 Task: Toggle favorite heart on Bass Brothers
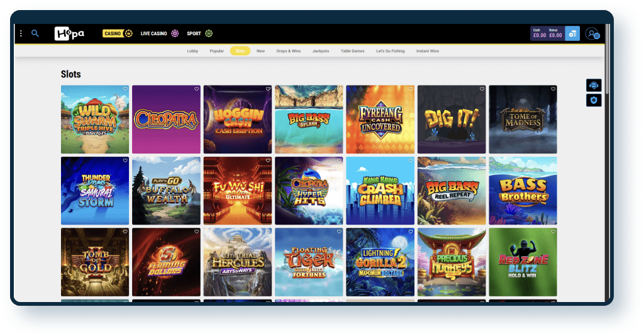point(553,160)
